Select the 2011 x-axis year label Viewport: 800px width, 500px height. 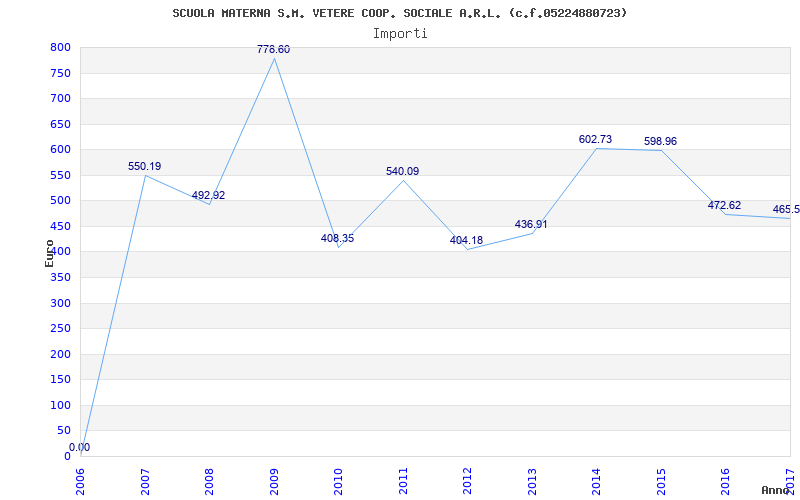403,482
